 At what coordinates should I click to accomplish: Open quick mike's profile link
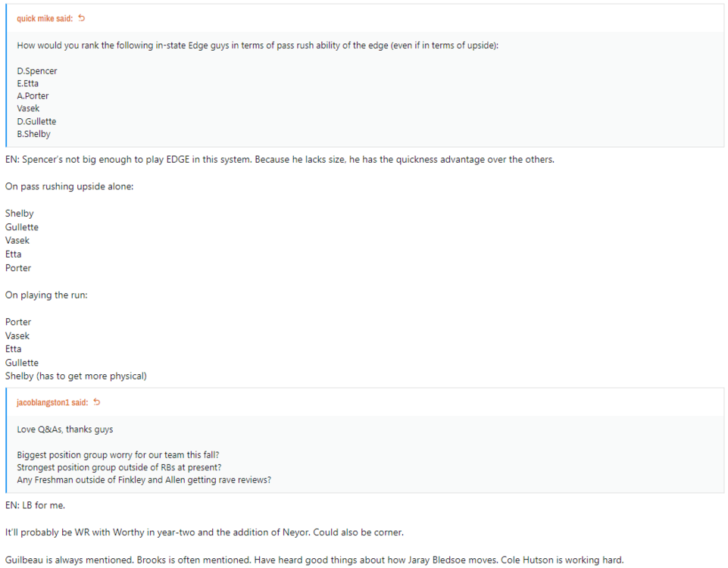pyautogui.click(x=36, y=17)
